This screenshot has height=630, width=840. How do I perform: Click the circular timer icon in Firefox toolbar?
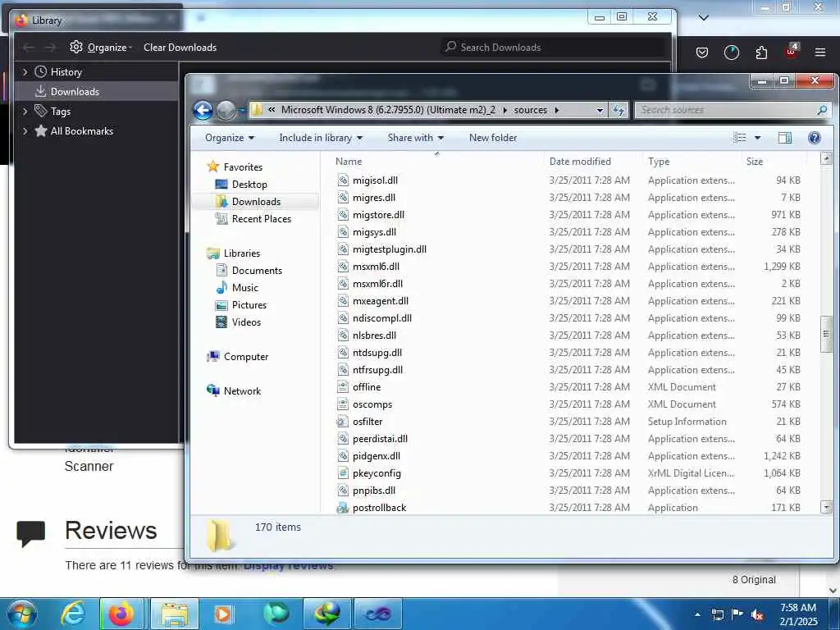point(731,52)
